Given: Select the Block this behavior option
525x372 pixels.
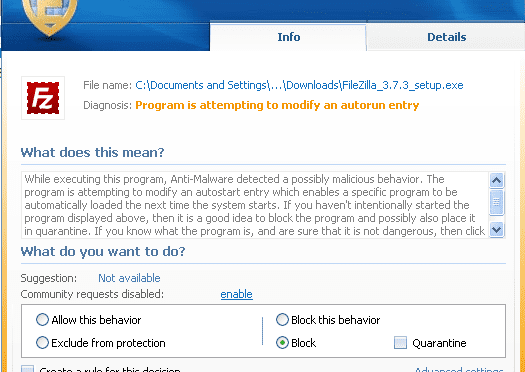Looking at the screenshot, I should [x=328, y=320].
